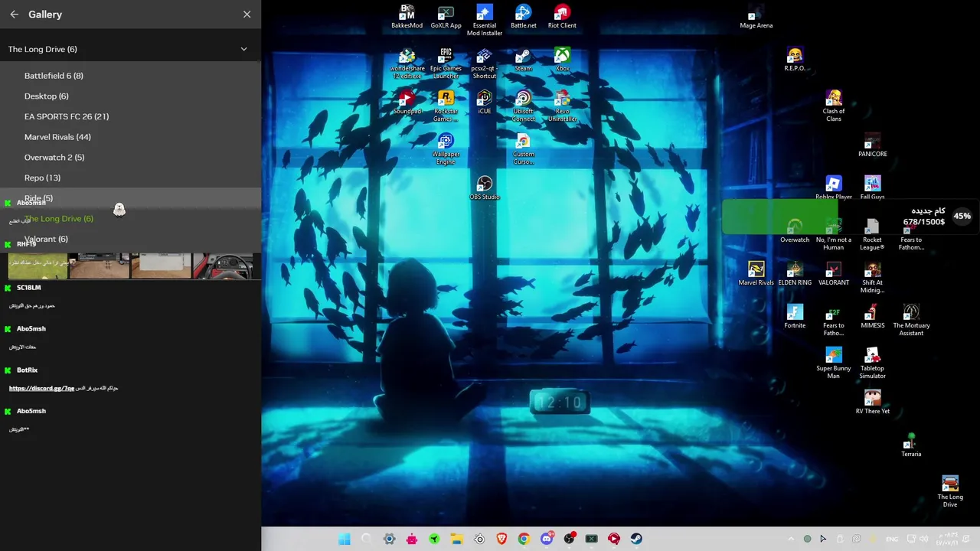Viewport: 980px width, 551px height.
Task: Open the Roblox Player shortcut
Action: coord(834,187)
